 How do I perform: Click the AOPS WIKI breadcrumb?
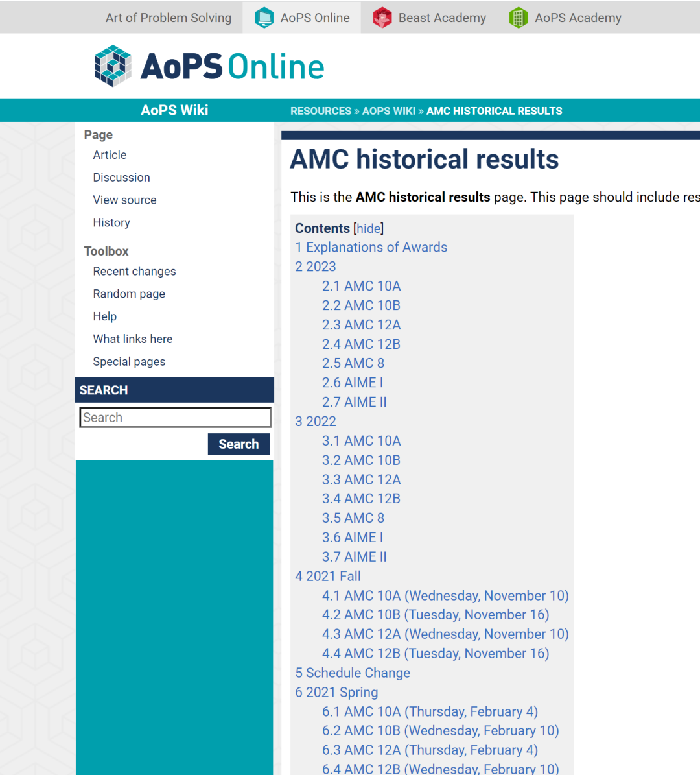[x=389, y=111]
